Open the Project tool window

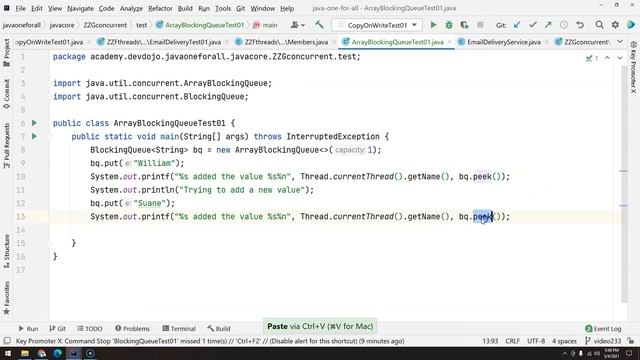coord(7,53)
